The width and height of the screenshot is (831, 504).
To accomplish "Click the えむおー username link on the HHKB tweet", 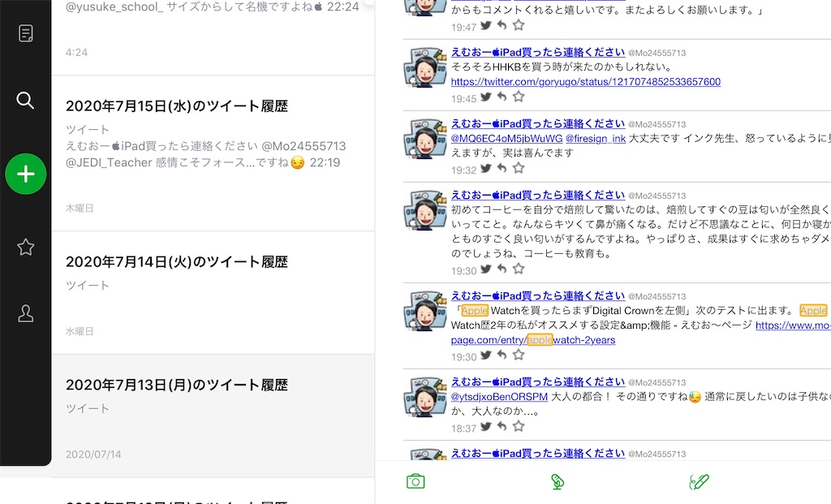I will 536,54.
